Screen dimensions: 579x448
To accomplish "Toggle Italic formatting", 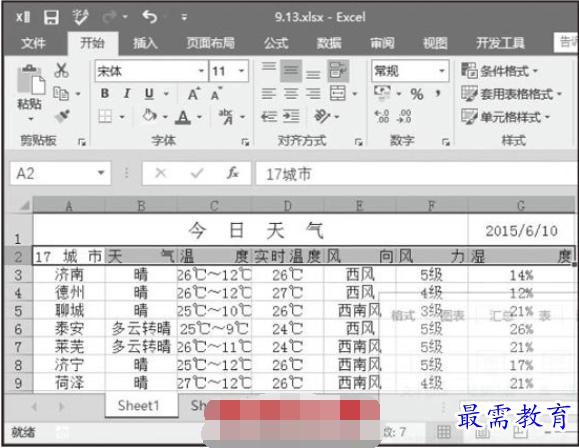I will tap(127, 93).
